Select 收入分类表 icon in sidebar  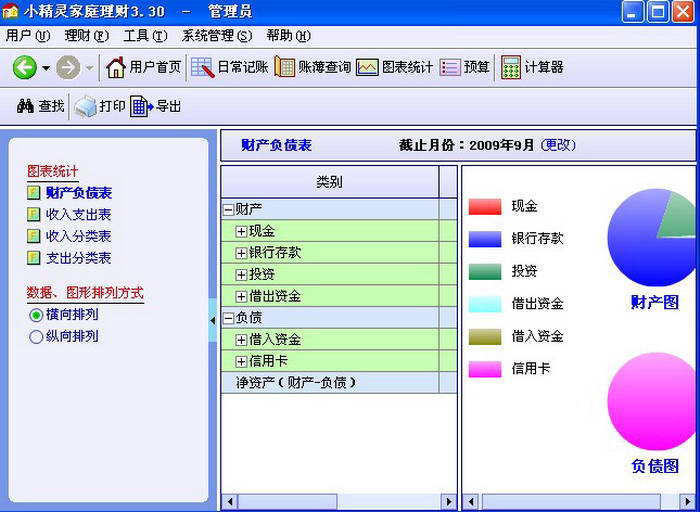pos(33,236)
